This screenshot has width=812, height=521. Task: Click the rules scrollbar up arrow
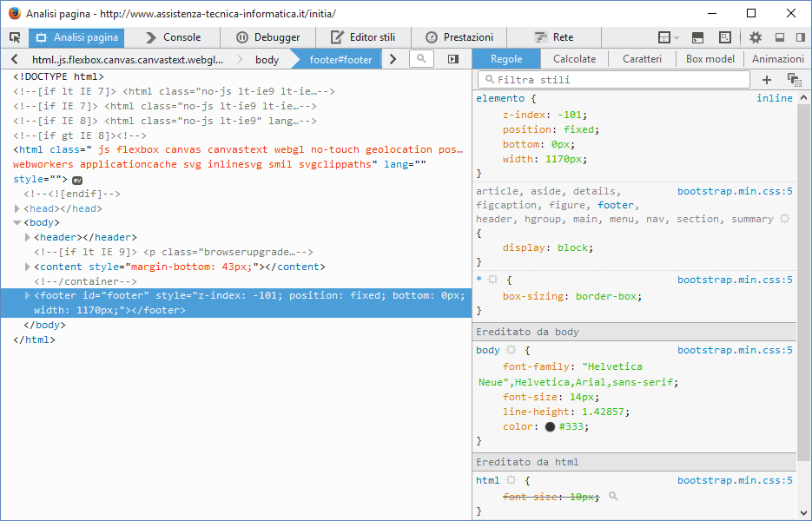coord(803,97)
